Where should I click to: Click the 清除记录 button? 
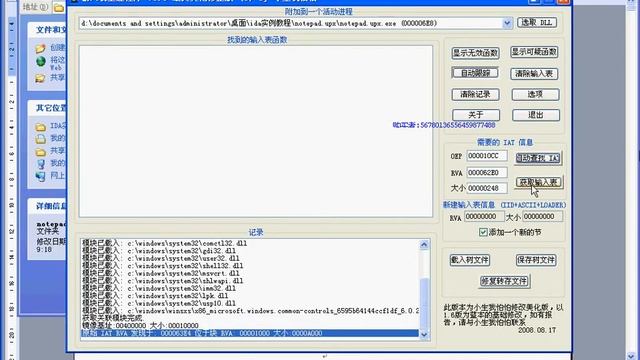(x=476, y=94)
